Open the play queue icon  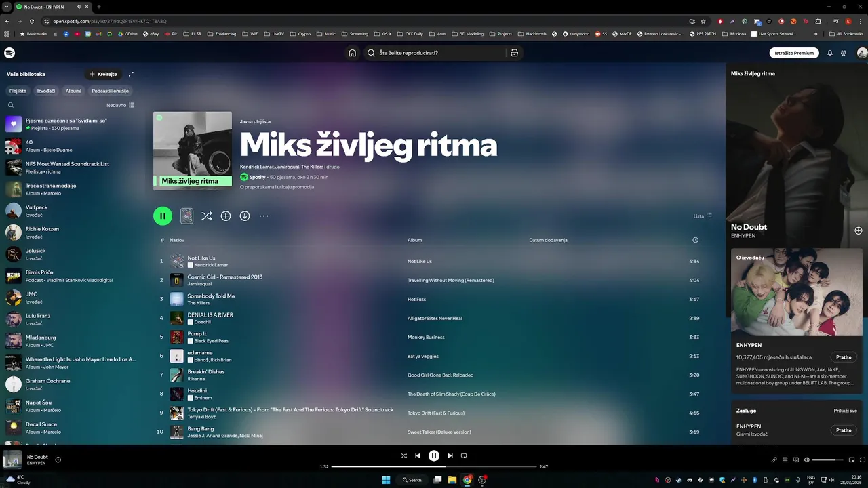[785, 460]
